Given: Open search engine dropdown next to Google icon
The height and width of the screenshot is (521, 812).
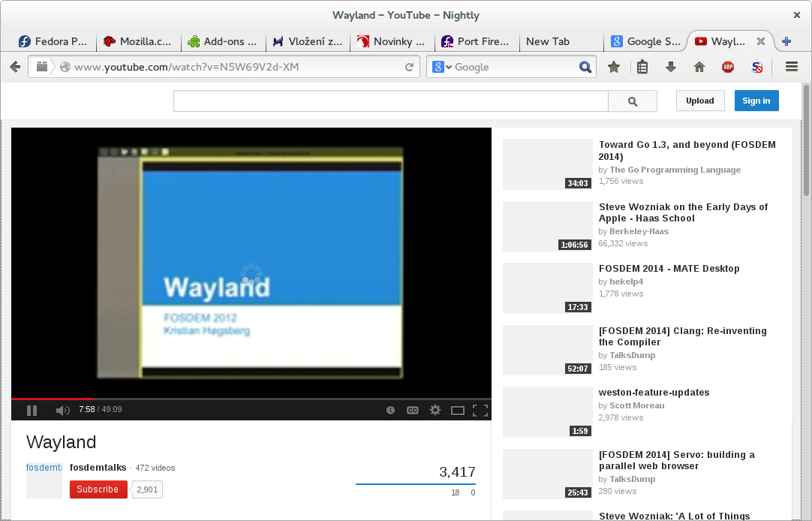Looking at the screenshot, I should [x=449, y=67].
